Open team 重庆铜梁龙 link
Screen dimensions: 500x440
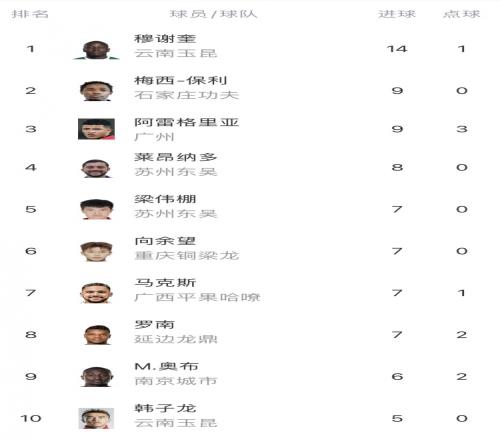click(187, 255)
